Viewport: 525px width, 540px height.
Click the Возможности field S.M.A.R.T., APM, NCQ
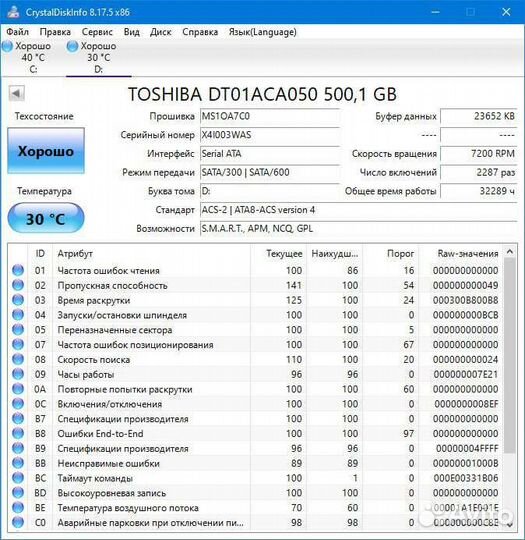pos(359,229)
